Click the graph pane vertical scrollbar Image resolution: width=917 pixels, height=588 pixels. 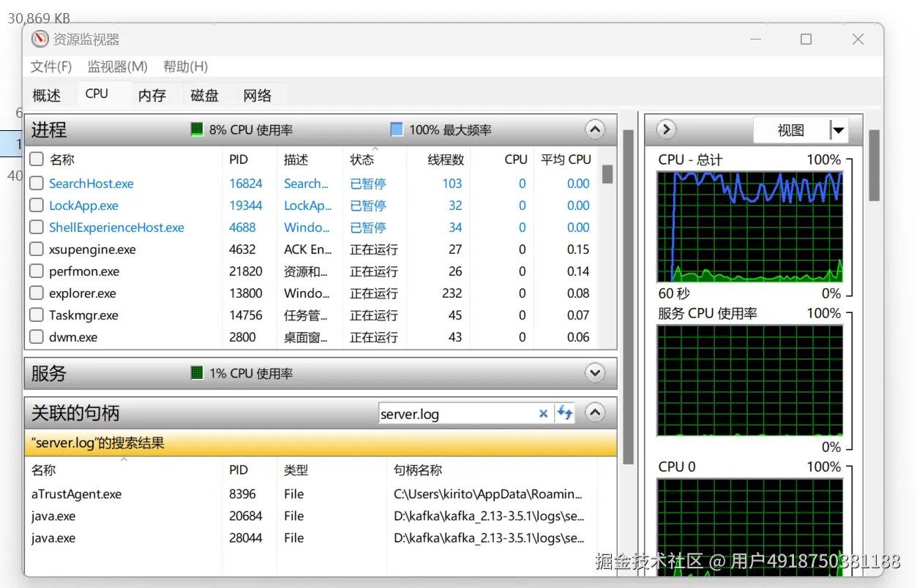874,165
